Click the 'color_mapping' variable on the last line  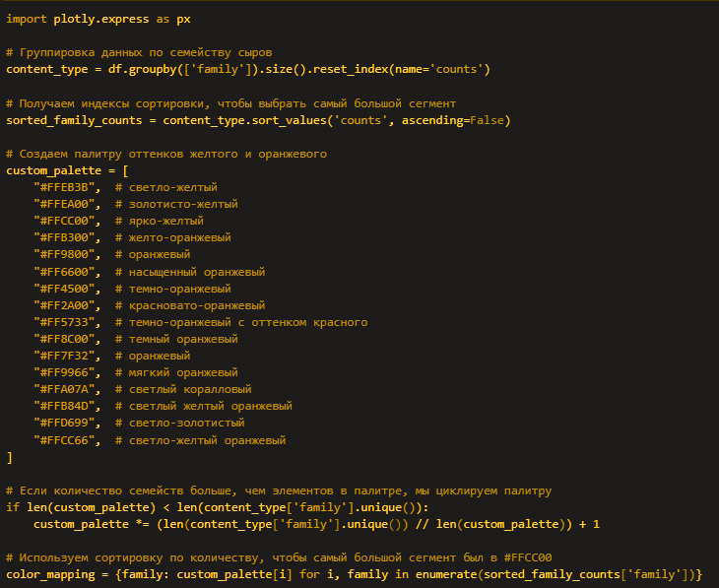(x=49, y=574)
